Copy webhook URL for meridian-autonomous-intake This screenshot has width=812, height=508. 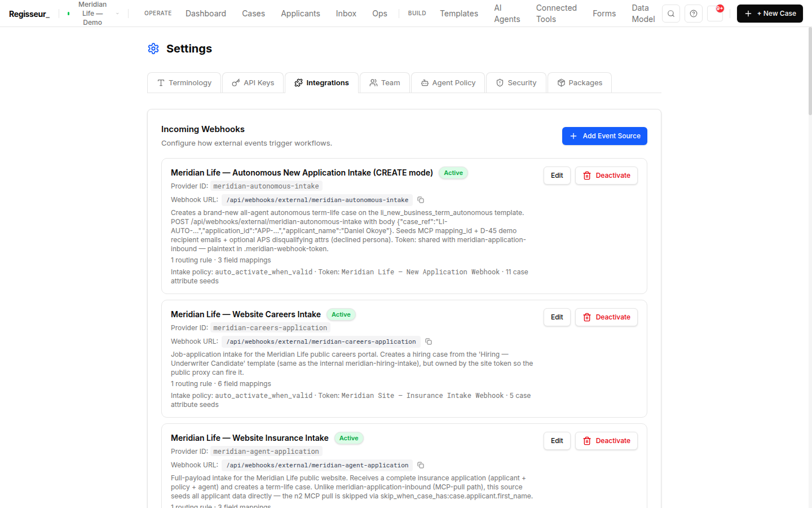[421, 200]
